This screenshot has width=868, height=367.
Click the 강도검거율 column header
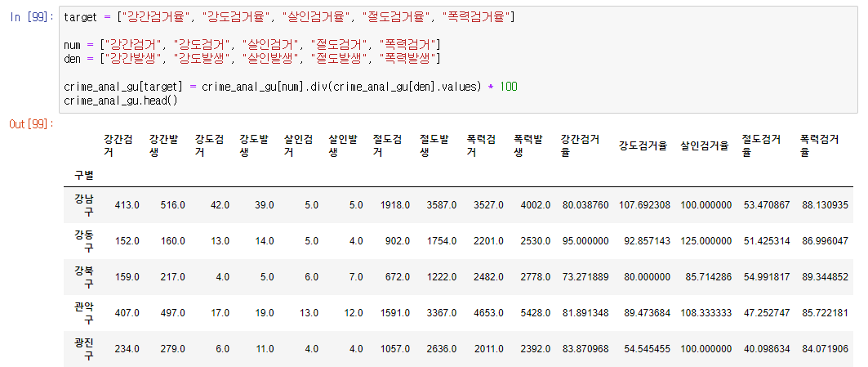(x=643, y=145)
